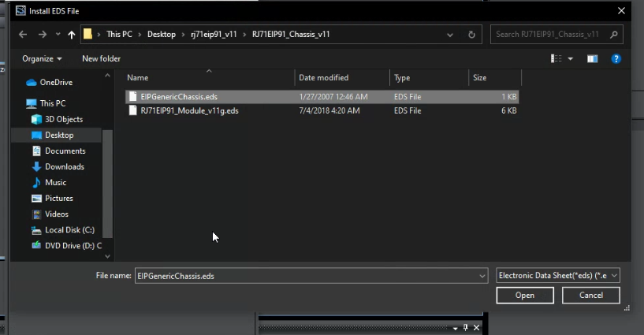This screenshot has width=644, height=335.
Task: Click date 7/4/2018 4:20 AM cell
Action: click(x=329, y=110)
